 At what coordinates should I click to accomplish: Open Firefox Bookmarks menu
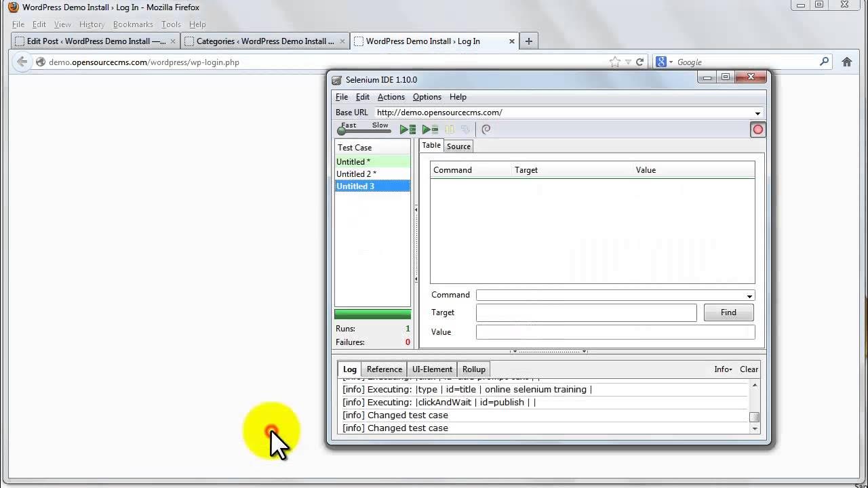[x=133, y=24]
